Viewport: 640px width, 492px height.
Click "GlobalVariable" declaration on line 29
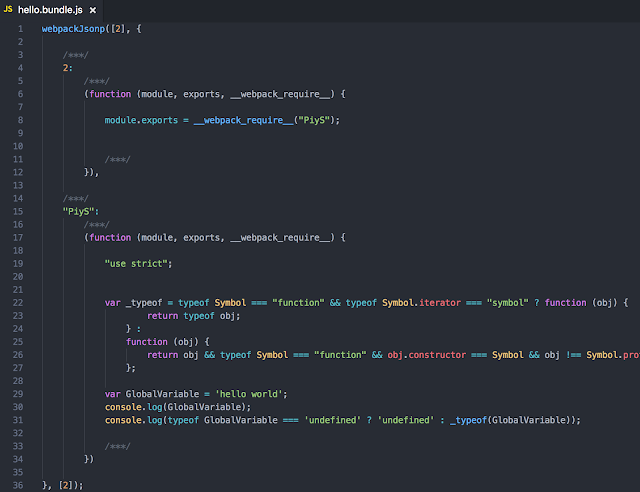point(162,394)
